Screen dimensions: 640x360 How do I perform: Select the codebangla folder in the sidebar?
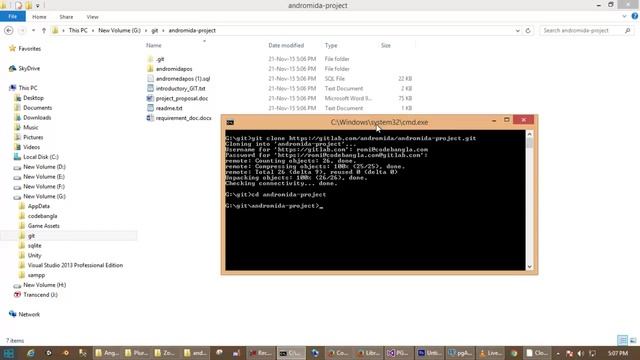tap(42, 216)
